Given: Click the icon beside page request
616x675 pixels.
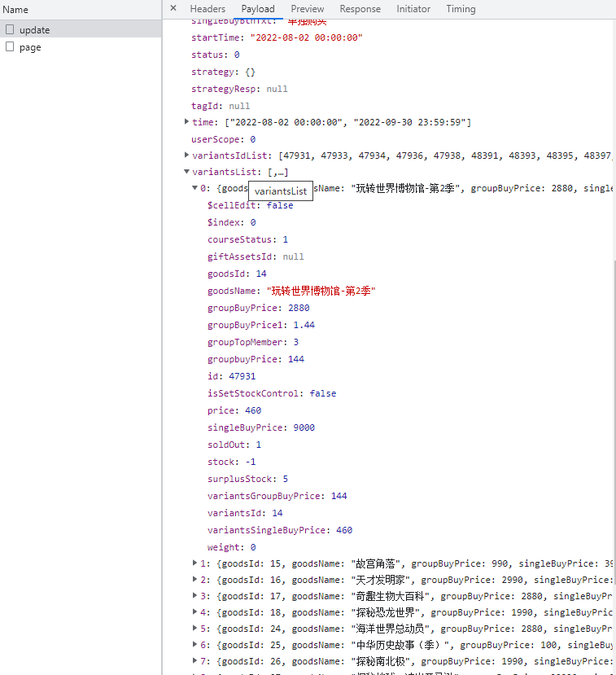Looking at the screenshot, I should (10, 47).
